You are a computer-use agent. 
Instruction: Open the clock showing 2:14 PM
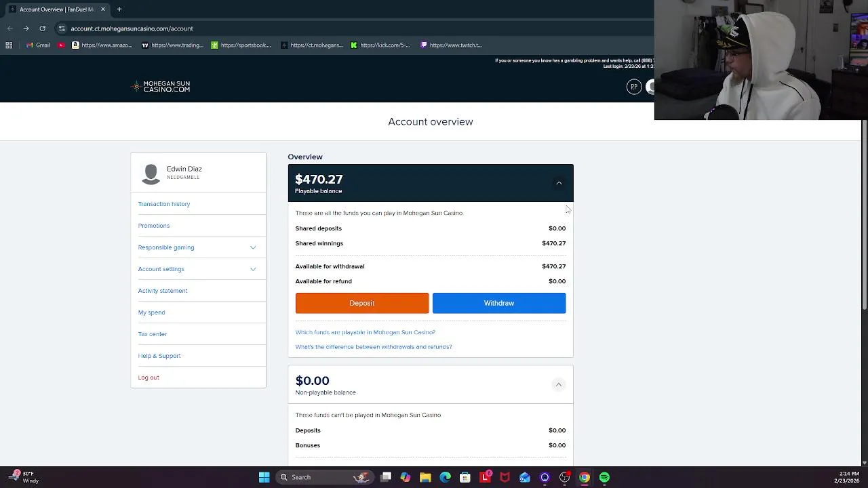pos(846,477)
